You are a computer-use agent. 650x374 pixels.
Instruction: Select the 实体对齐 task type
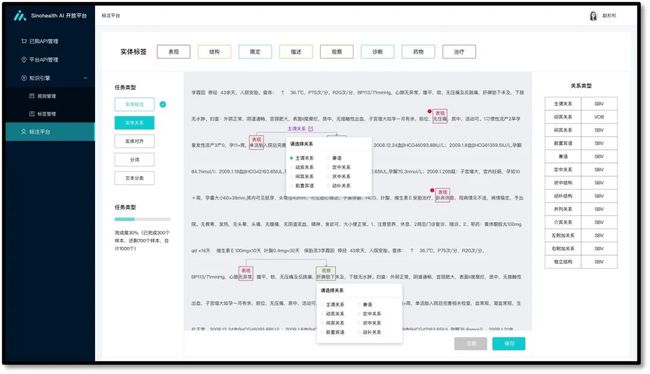(134, 141)
